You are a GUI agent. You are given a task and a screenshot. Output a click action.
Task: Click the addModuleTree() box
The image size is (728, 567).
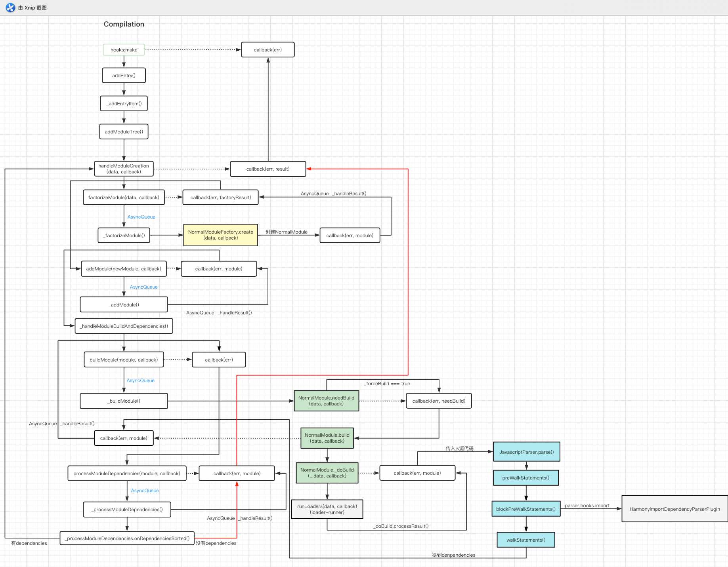click(x=124, y=131)
